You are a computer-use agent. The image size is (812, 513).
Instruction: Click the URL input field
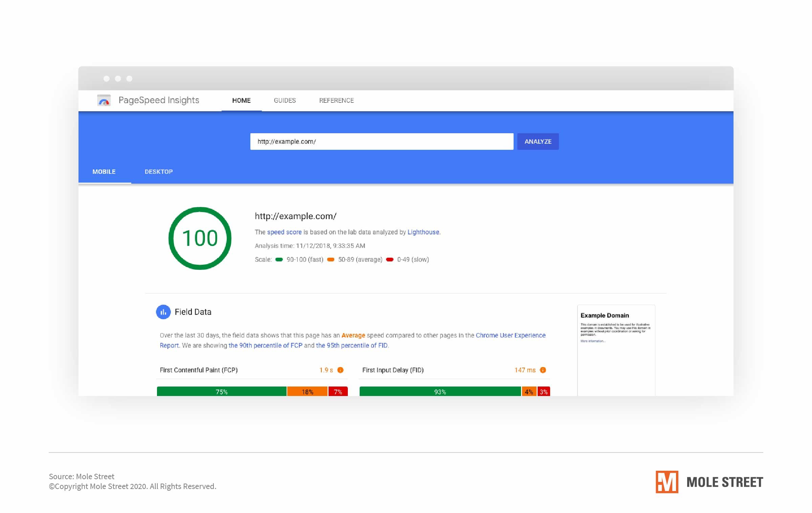(x=381, y=141)
